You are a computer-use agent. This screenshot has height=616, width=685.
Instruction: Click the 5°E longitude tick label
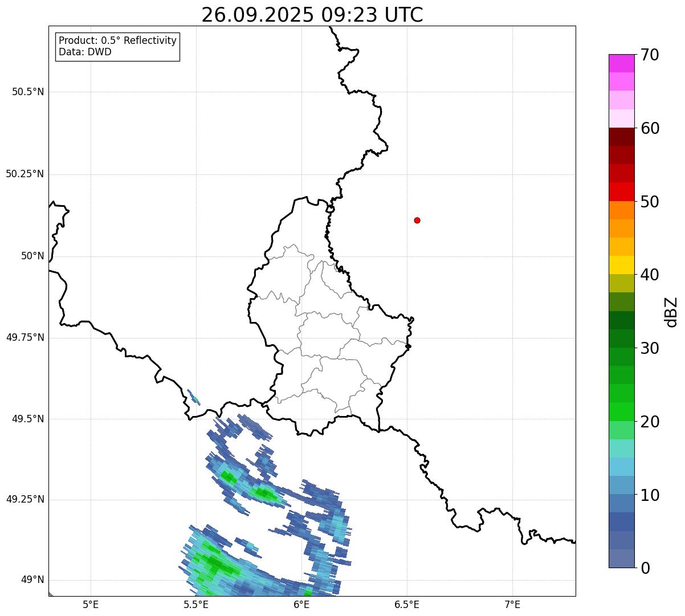click(91, 605)
